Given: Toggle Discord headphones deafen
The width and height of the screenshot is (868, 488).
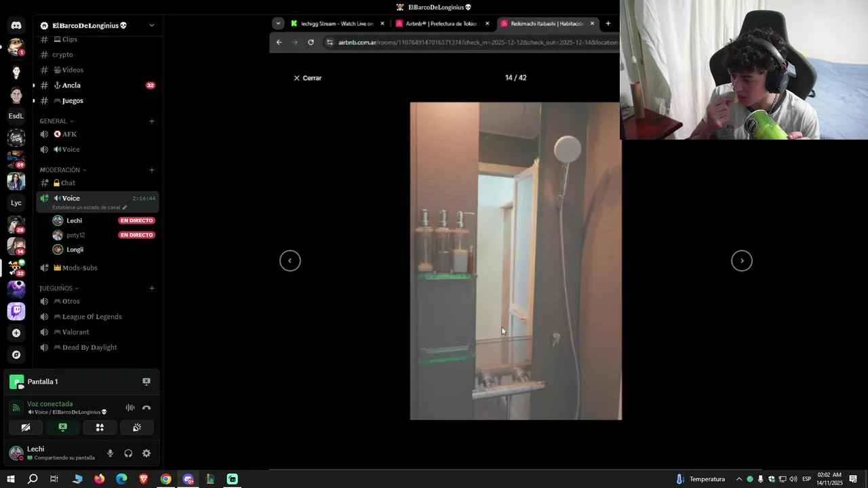Looking at the screenshot, I should pyautogui.click(x=128, y=453).
